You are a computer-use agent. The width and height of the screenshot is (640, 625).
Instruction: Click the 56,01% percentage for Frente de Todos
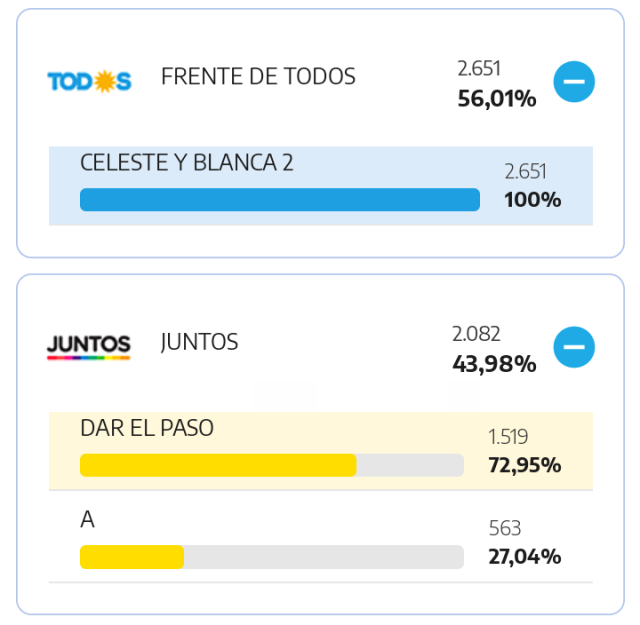tap(497, 99)
